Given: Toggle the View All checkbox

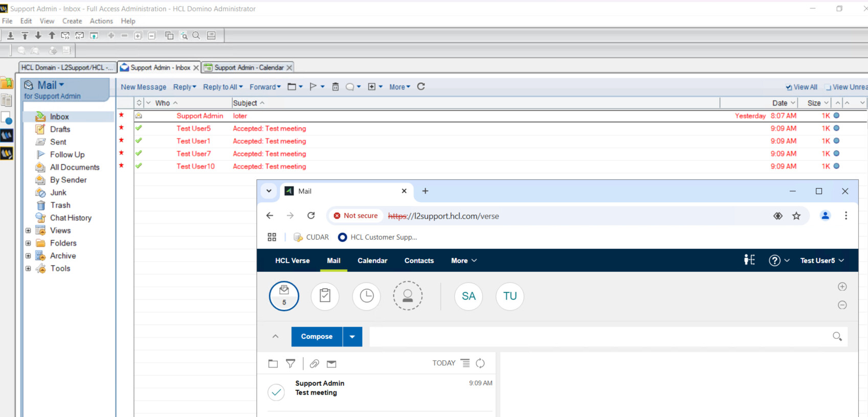Looking at the screenshot, I should click(789, 87).
